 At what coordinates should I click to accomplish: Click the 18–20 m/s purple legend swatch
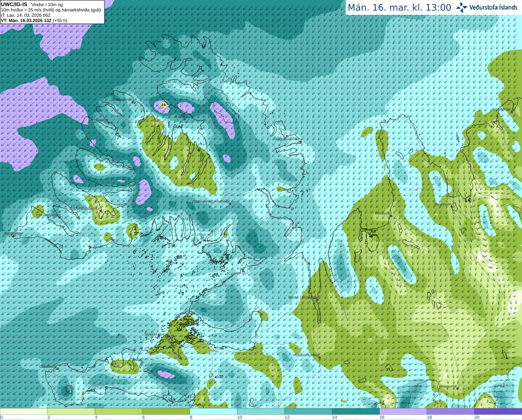coord(451,411)
